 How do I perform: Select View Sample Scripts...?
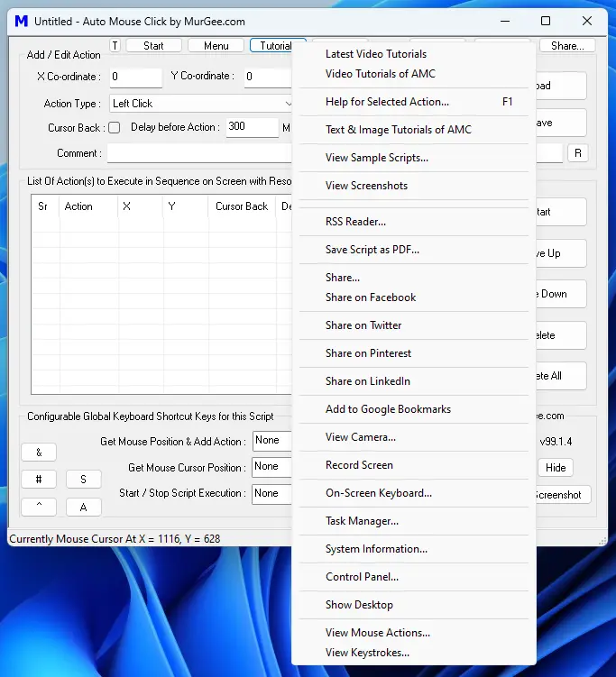tap(377, 158)
